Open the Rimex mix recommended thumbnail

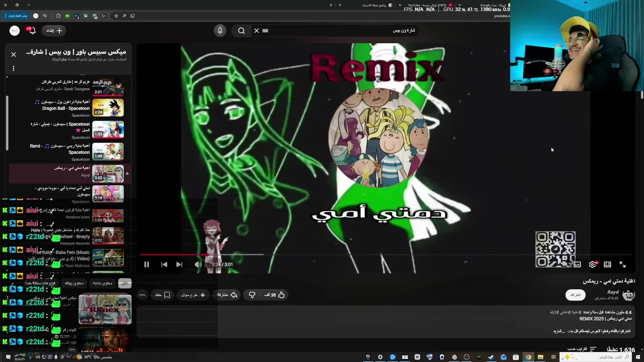tap(105, 309)
